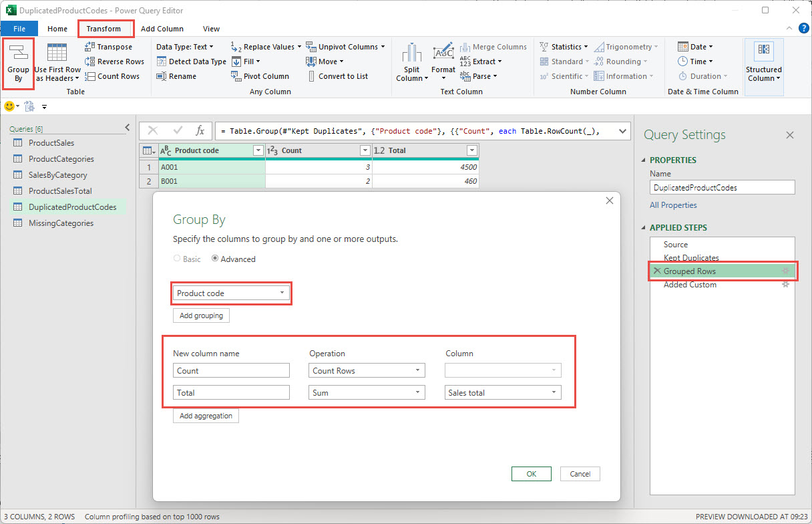The image size is (812, 524).
Task: Switch to the Transform ribbon tab
Action: pyautogui.click(x=106, y=29)
